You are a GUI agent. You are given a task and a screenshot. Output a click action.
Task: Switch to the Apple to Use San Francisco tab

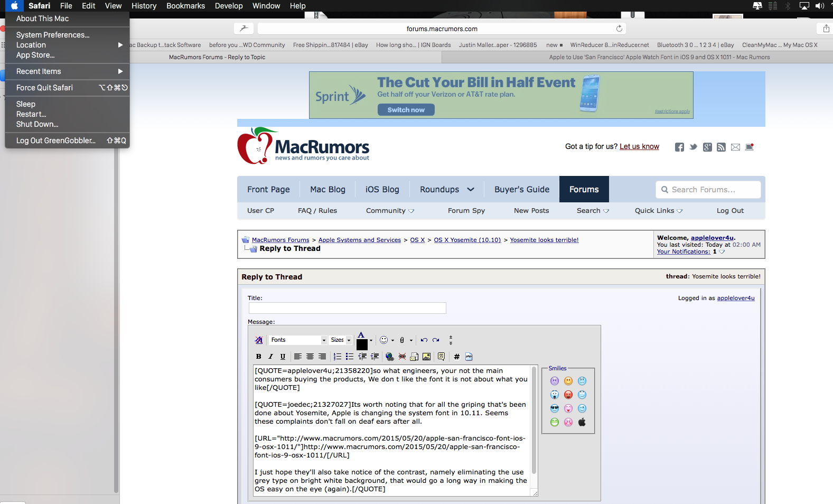(x=637, y=57)
